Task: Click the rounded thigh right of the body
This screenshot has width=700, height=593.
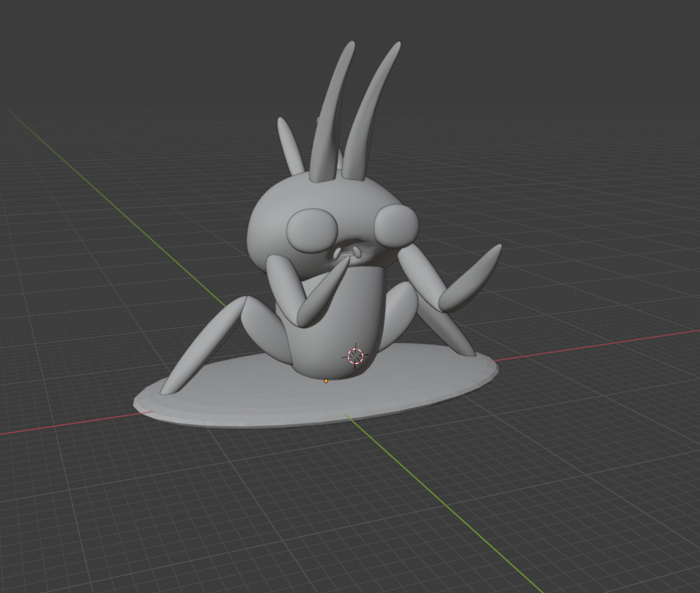Action: pos(400,308)
